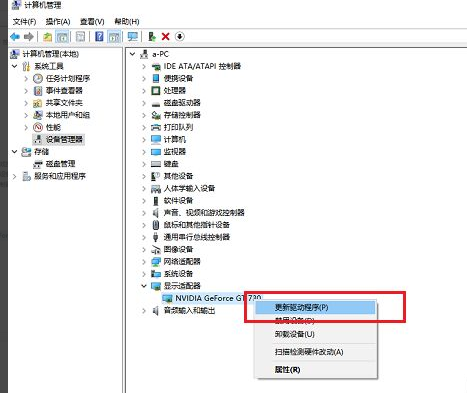Viewport: 467px width, 393px height.
Task: Click the red X uninstall device toolbar icon
Action: 165,37
